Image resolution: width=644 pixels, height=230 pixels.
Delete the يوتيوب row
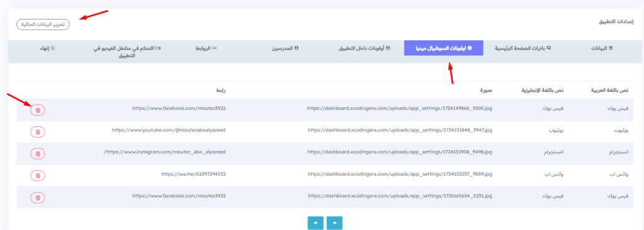[38, 132]
